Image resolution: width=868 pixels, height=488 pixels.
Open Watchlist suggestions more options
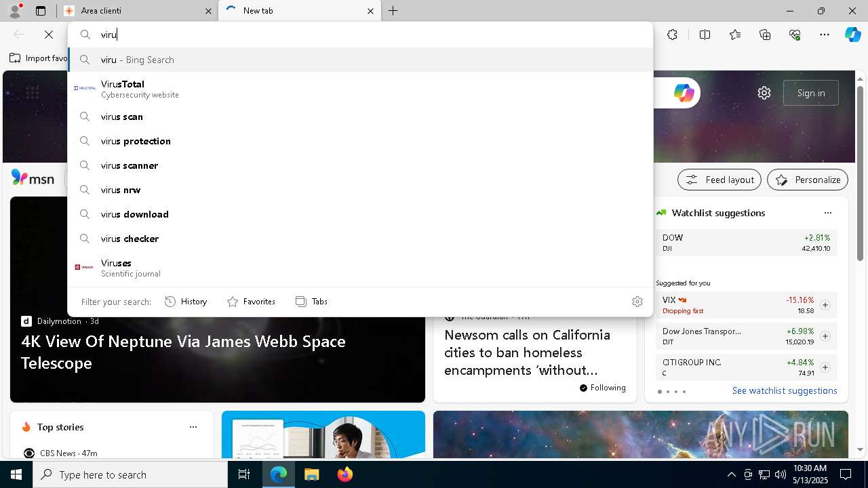(827, 213)
